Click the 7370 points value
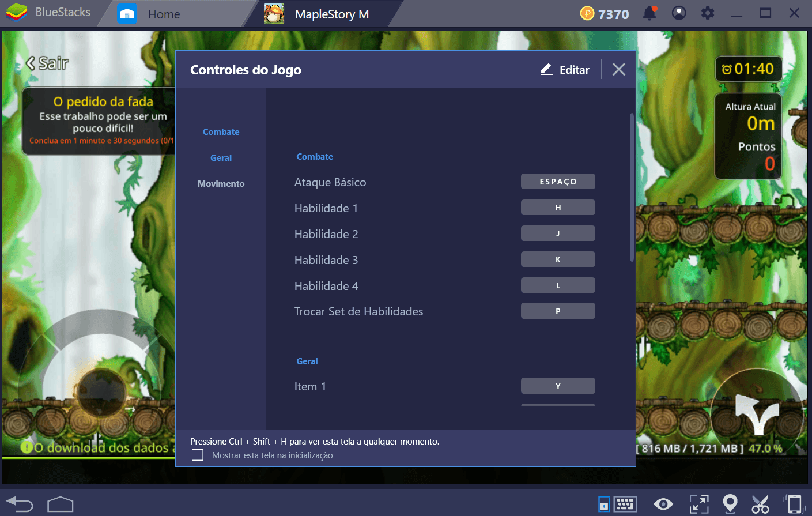The width and height of the screenshot is (812, 516). (614, 14)
